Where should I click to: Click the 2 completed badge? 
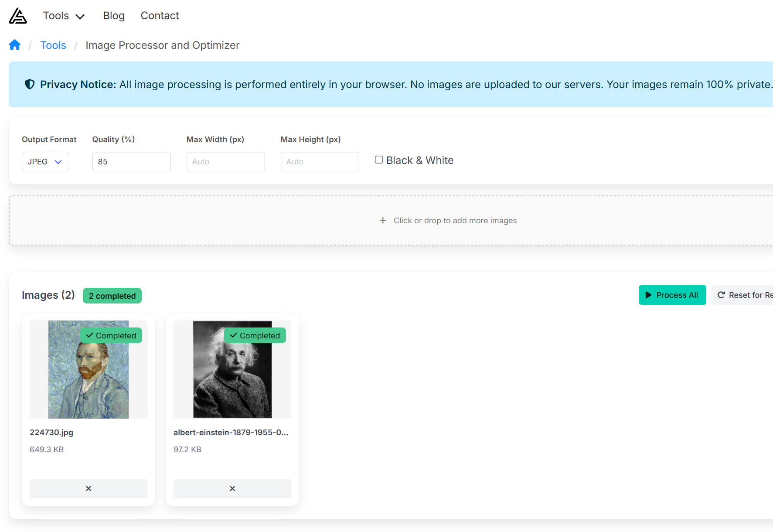tap(112, 296)
